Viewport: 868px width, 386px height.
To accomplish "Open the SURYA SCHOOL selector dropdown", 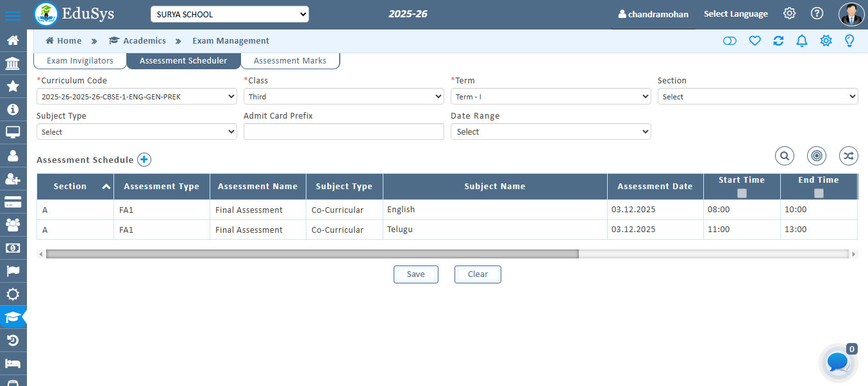I will click(230, 14).
